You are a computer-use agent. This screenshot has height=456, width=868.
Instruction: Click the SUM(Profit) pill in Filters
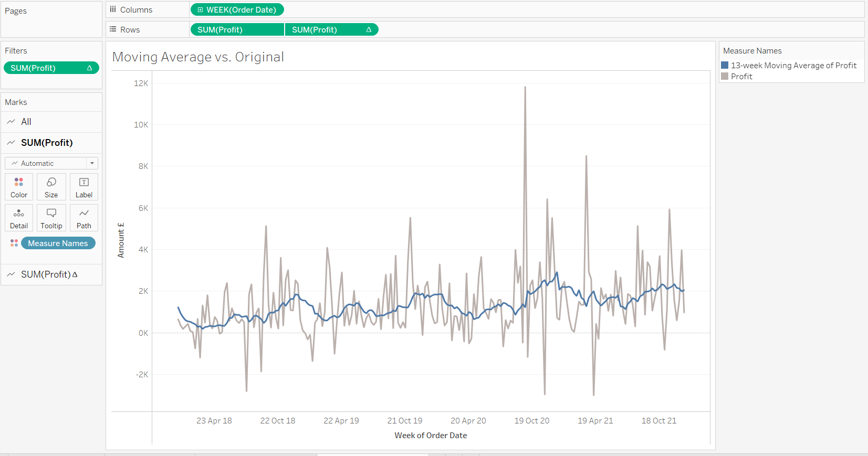coord(51,68)
